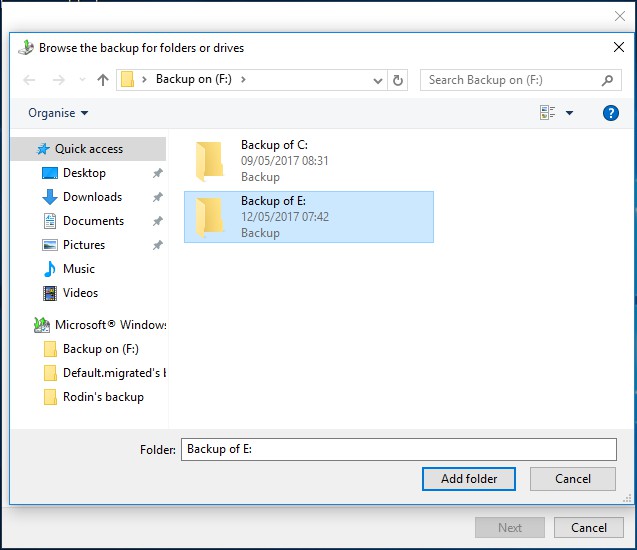Close the browse backup dialog
The image size is (637, 550).
coord(619,47)
